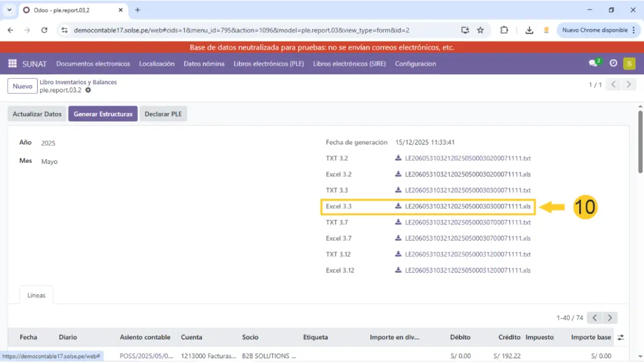
Task: Go to next page of lines
Action: [x=609, y=318]
